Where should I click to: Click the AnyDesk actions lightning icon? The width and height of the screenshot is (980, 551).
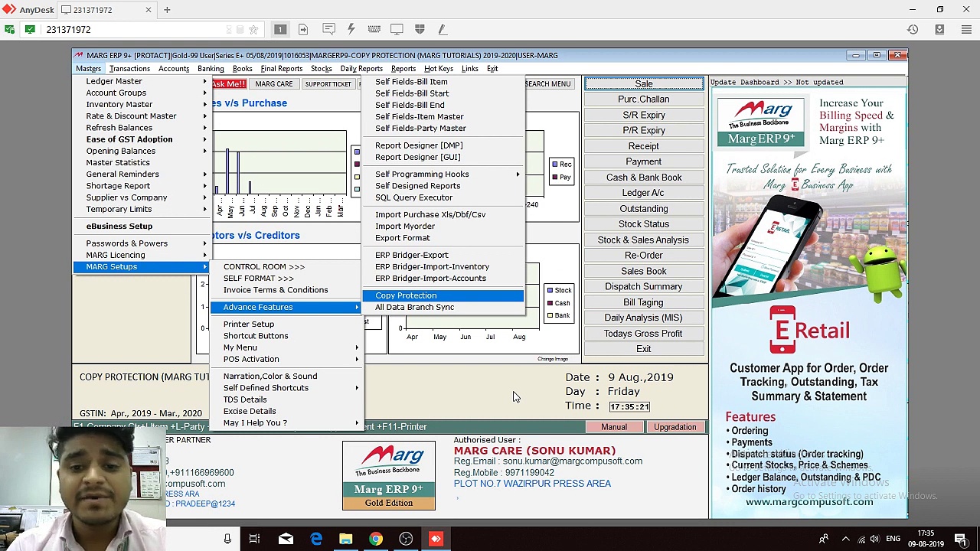tap(351, 29)
